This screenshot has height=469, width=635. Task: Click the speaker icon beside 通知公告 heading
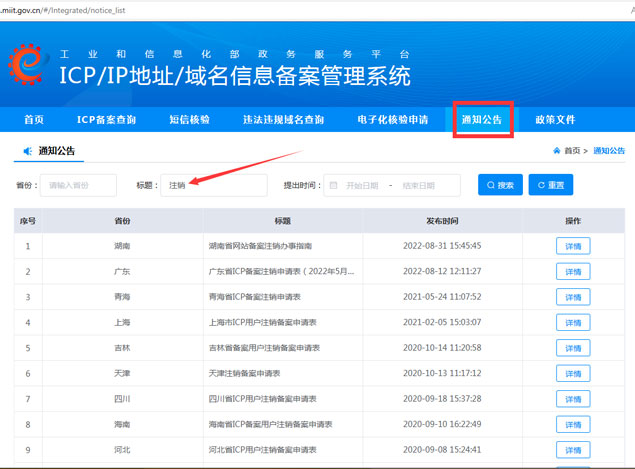pyautogui.click(x=26, y=152)
